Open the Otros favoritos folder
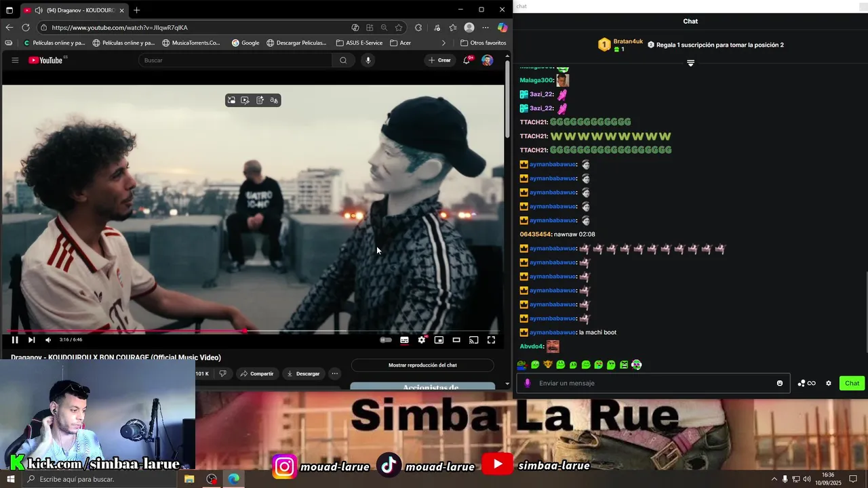Image resolution: width=868 pixels, height=488 pixels. point(483,43)
